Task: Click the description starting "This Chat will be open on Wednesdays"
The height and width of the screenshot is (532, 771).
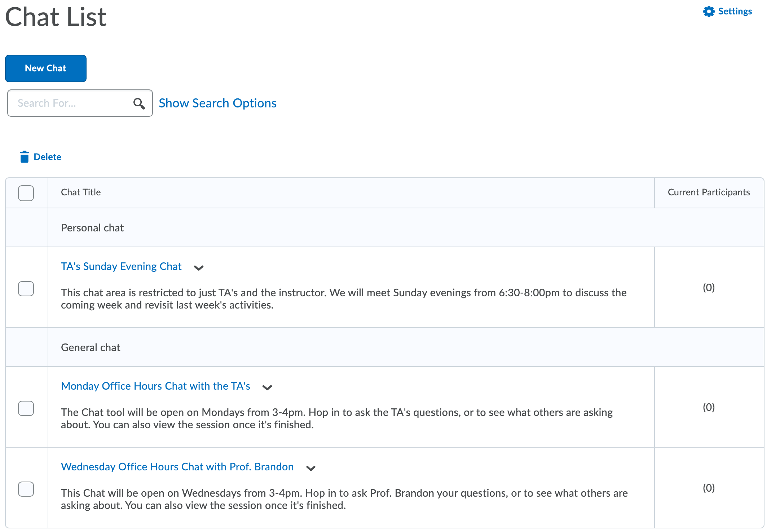Action: tap(344, 499)
